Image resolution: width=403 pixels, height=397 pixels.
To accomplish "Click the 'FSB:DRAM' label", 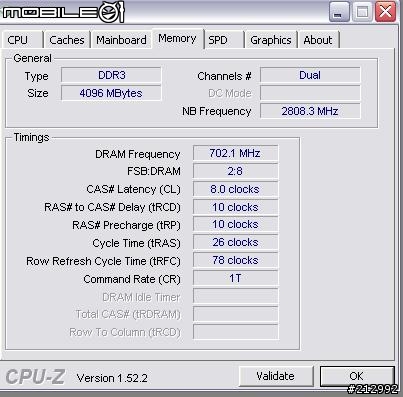I will click(154, 171).
